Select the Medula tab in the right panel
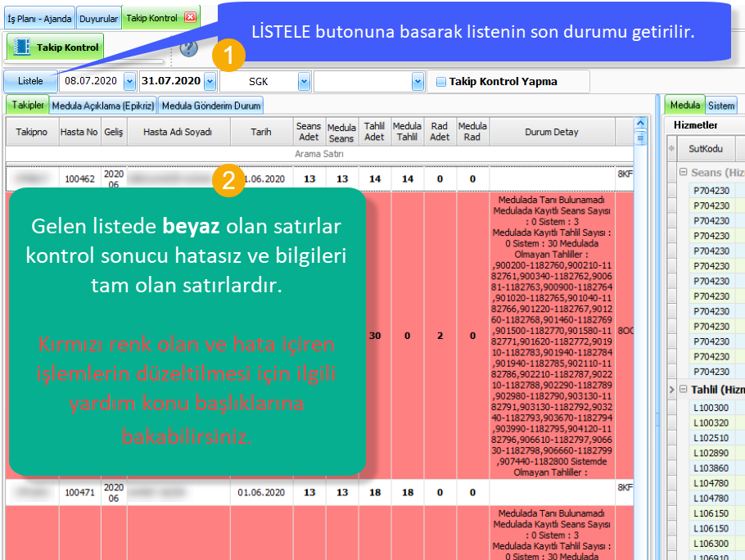This screenshot has height=560, width=745. click(x=684, y=105)
